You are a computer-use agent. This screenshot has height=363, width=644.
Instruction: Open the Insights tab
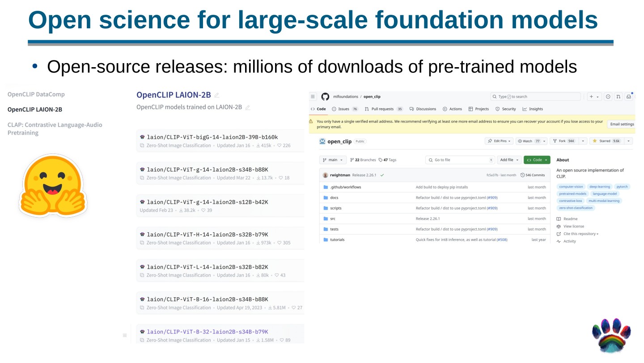(x=532, y=109)
